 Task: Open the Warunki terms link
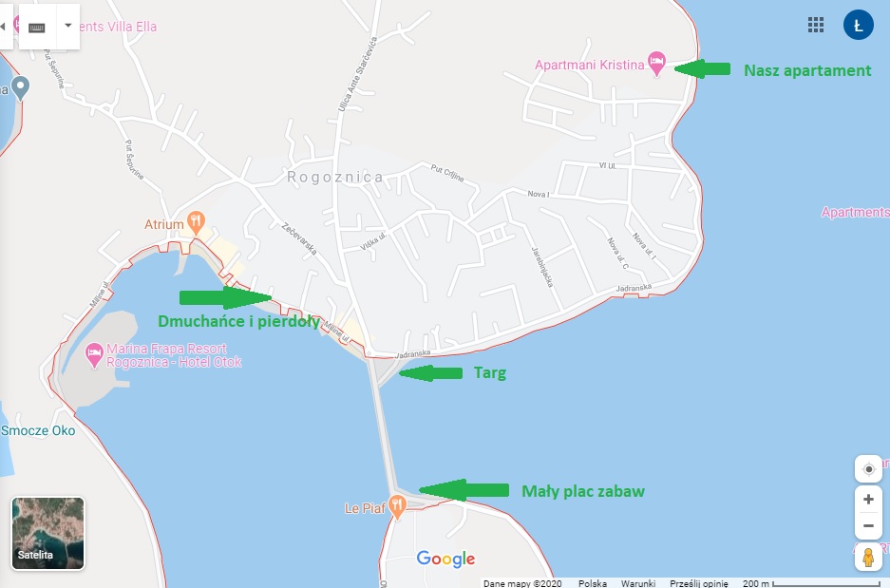coord(638,583)
